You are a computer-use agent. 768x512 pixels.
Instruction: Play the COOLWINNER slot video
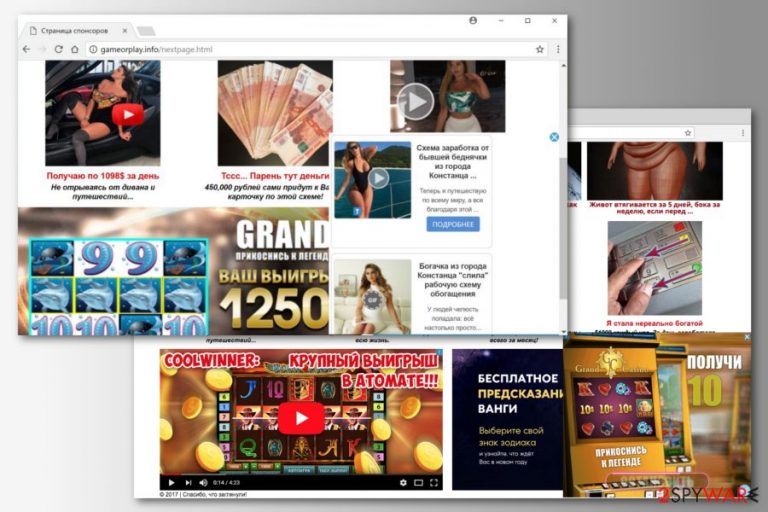[x=301, y=418]
